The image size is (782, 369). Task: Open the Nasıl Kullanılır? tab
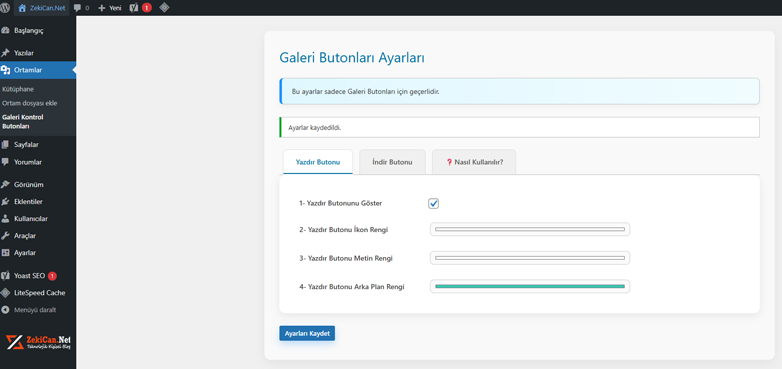474,162
